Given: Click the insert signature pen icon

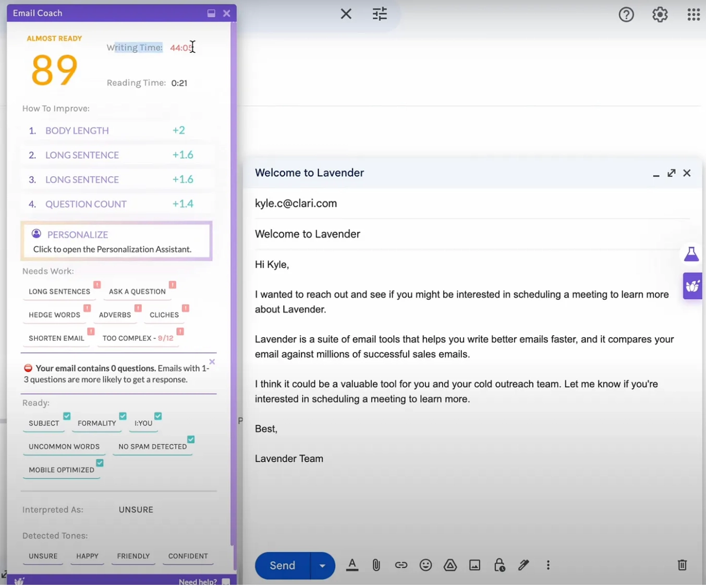Looking at the screenshot, I should point(524,565).
